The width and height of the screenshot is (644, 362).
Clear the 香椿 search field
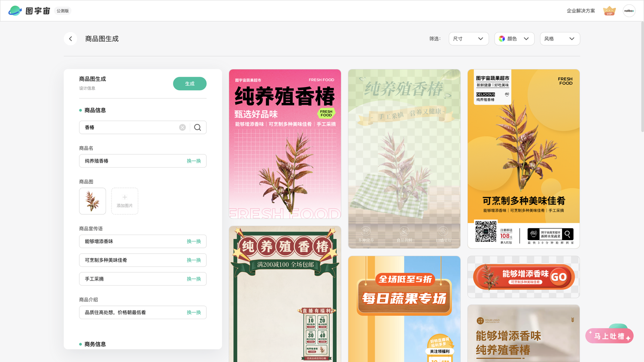(x=182, y=127)
